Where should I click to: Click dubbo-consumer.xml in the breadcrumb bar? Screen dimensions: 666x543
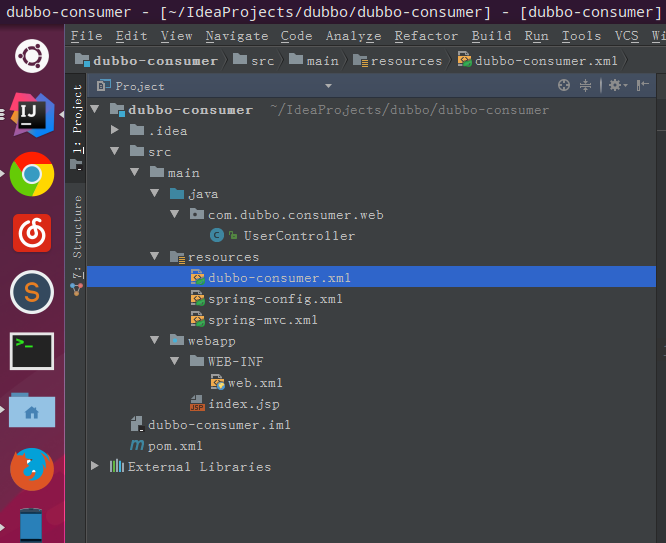pyautogui.click(x=537, y=60)
